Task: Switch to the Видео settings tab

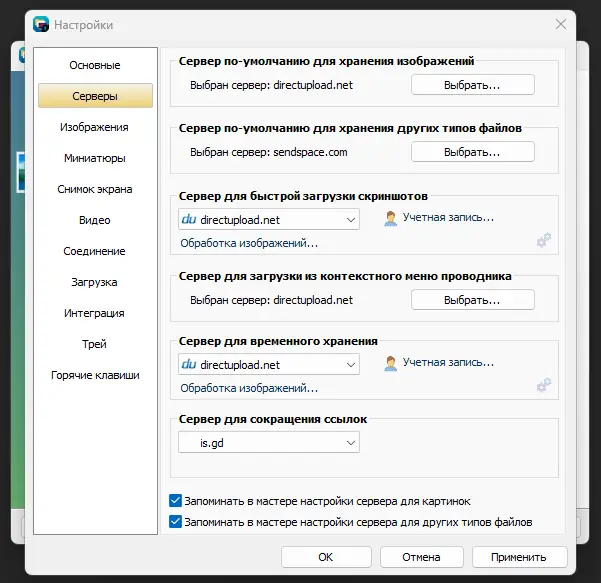Action: click(x=95, y=220)
